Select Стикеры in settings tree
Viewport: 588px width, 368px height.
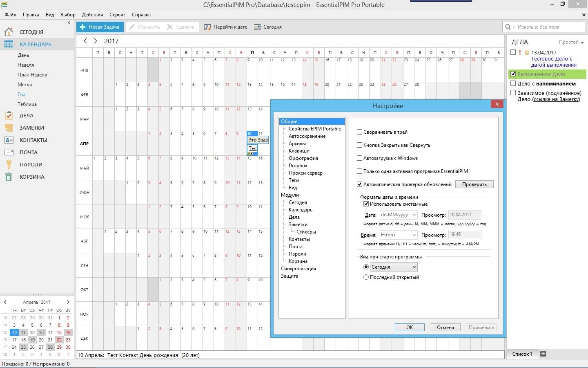[x=306, y=232]
